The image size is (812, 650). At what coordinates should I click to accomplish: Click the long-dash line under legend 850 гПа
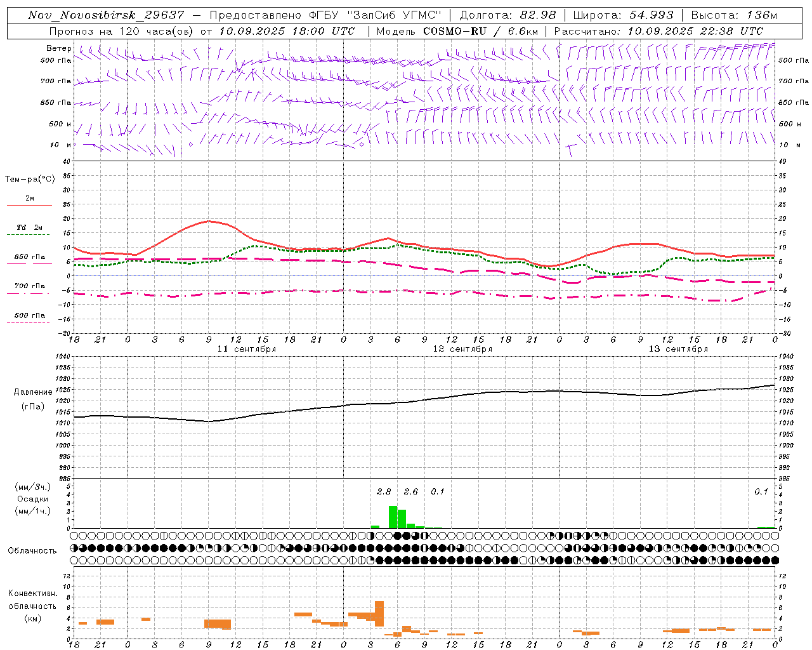coord(28,264)
